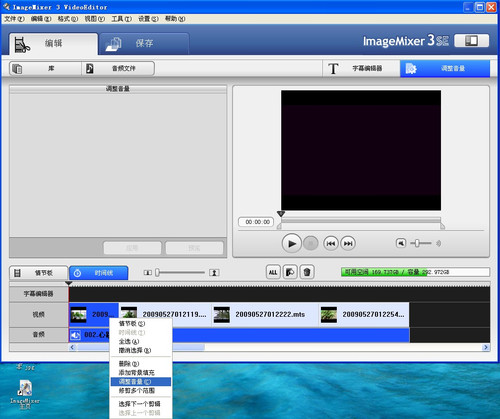
Task: Click the disk space capacity bar
Action: click(x=415, y=272)
